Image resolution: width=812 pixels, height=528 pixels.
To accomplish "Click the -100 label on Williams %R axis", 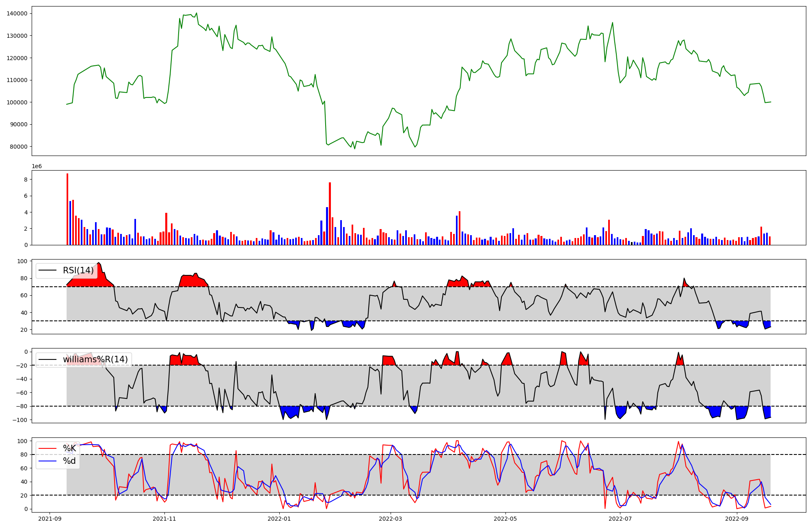I will [20, 420].
